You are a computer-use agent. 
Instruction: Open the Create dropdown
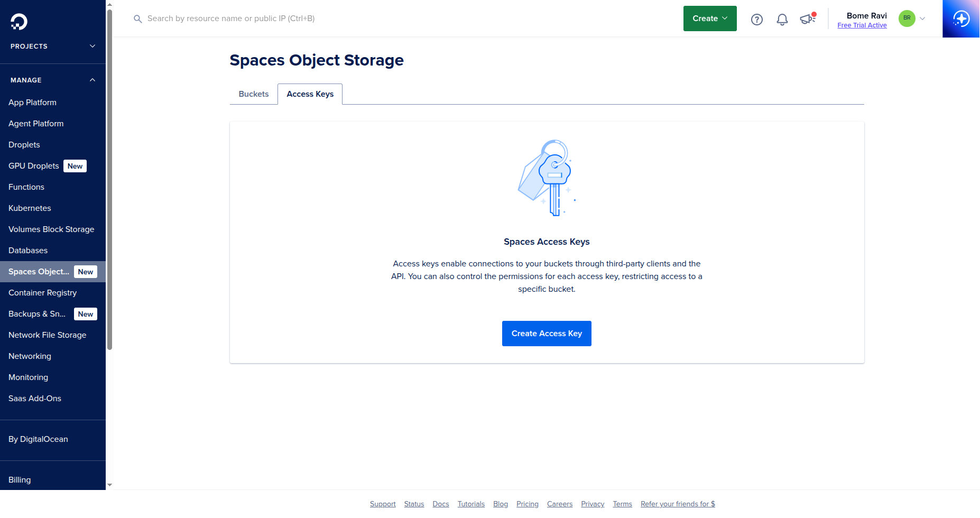[x=709, y=18]
